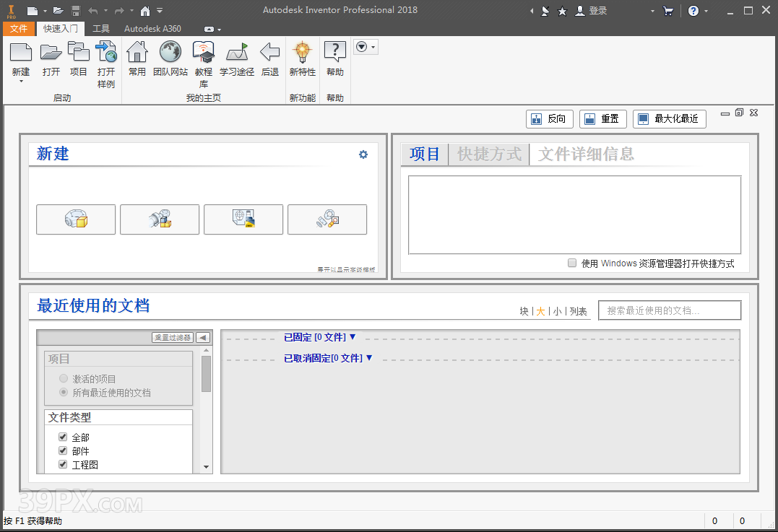Open the 项目 (Projects) ribbon tool

(x=78, y=52)
